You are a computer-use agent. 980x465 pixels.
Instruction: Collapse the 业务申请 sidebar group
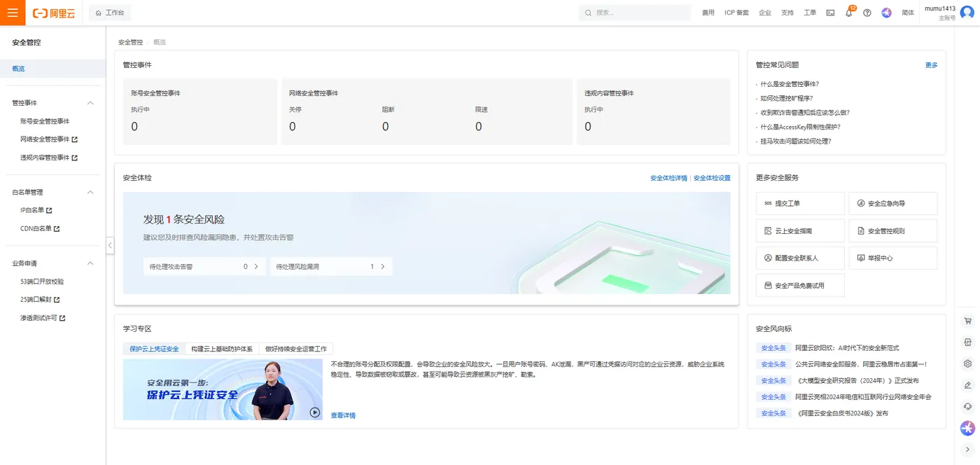click(x=90, y=263)
